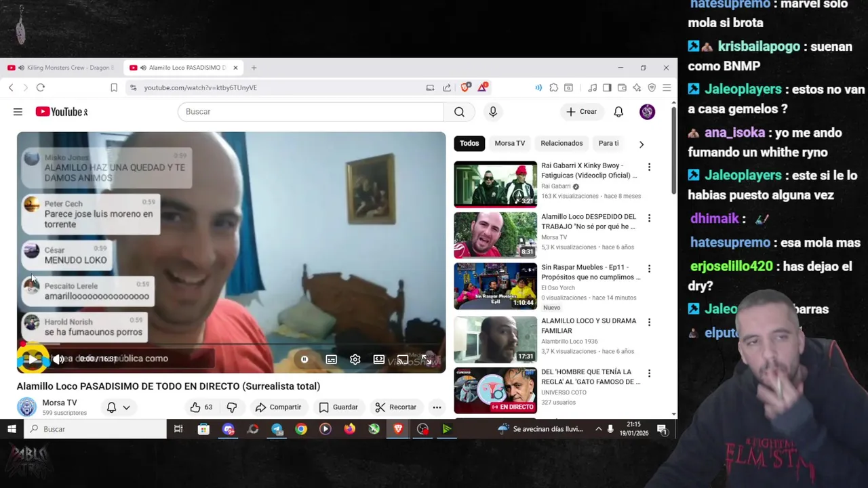Toggle subtitles in the video player
This screenshot has height=488, width=868.
331,359
